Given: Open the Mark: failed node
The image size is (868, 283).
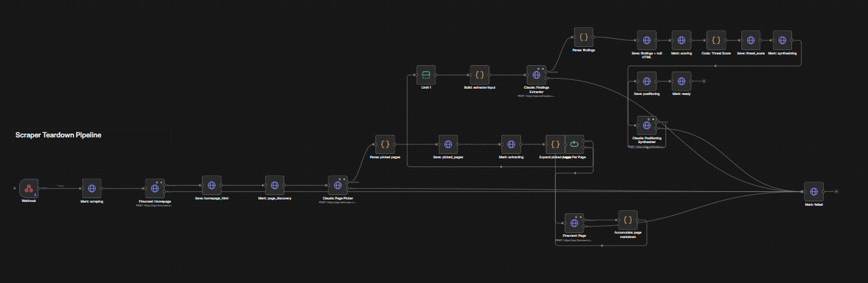Looking at the screenshot, I should [814, 191].
